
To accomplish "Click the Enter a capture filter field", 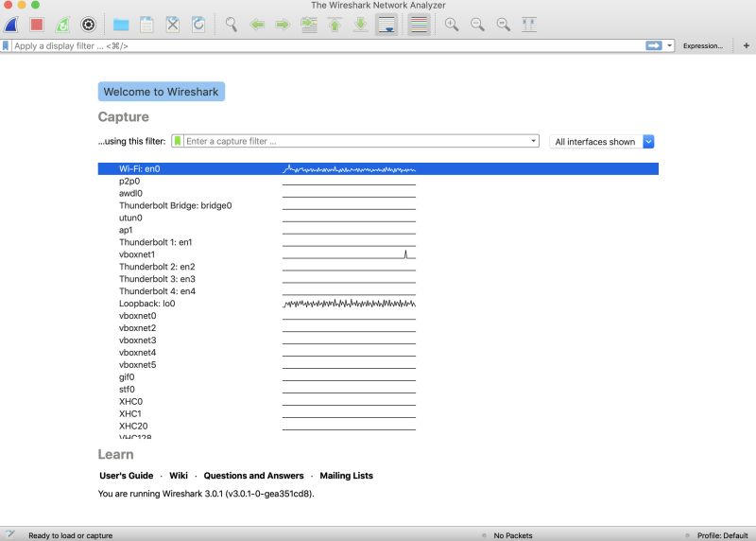I will 357,141.
